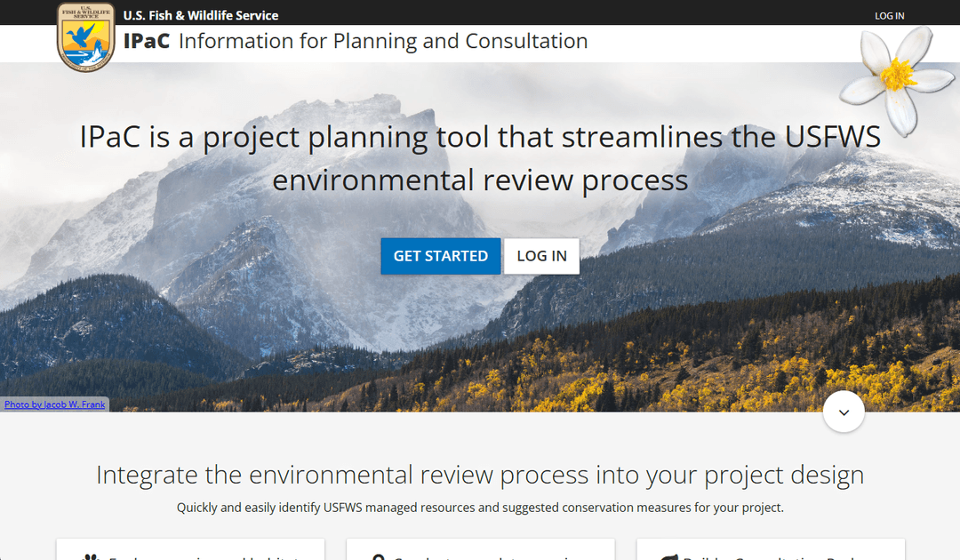Click the U.S. Fish & Wildlife Service header text
Viewport: 960px width, 560px height.
201,16
